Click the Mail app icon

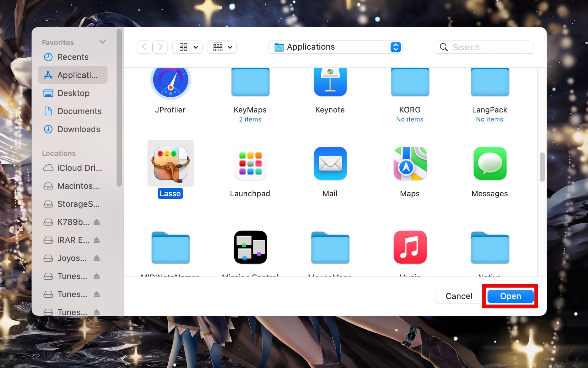tap(330, 163)
